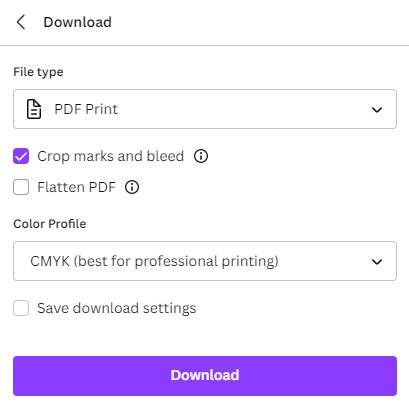Open info icon beside Crop marks and bleed

[x=201, y=156]
